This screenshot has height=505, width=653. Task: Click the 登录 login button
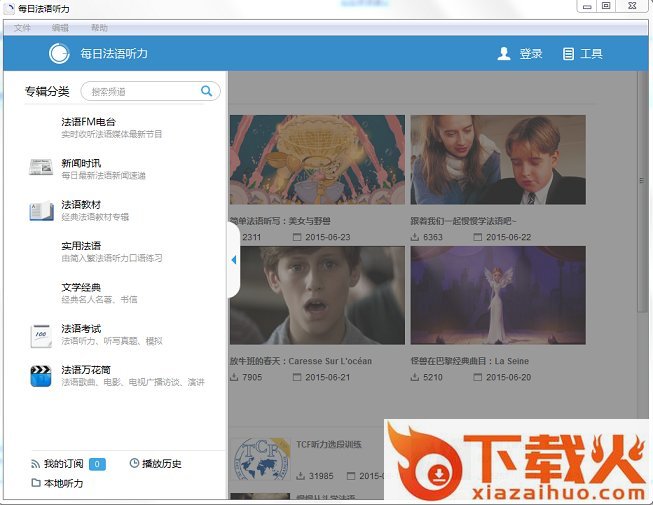(531, 54)
